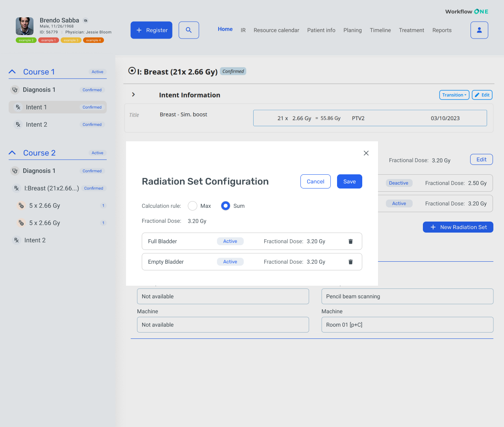Close the Radiation Set Configuration dialog
504x427 pixels.
click(366, 153)
